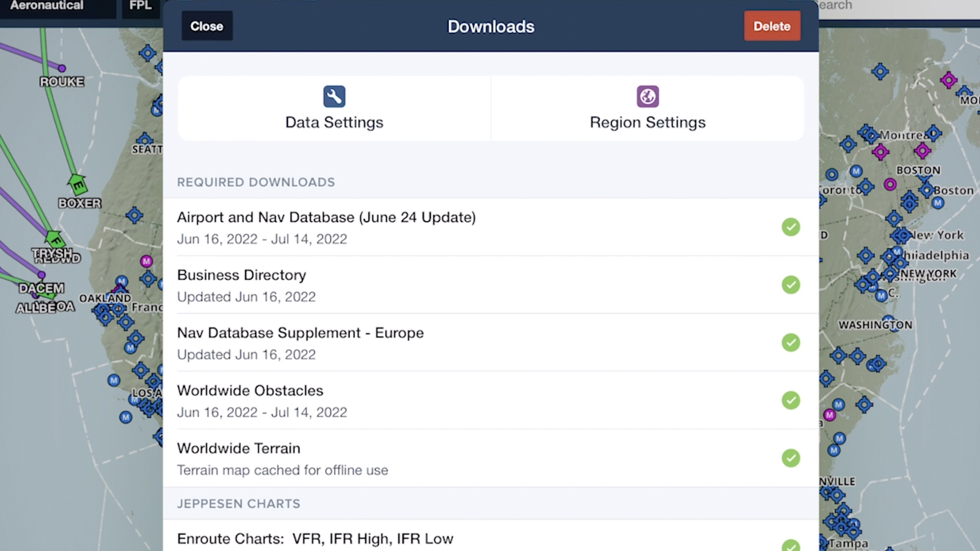Select Business Directory row title
This screenshot has height=551, width=980.
pos(241,275)
